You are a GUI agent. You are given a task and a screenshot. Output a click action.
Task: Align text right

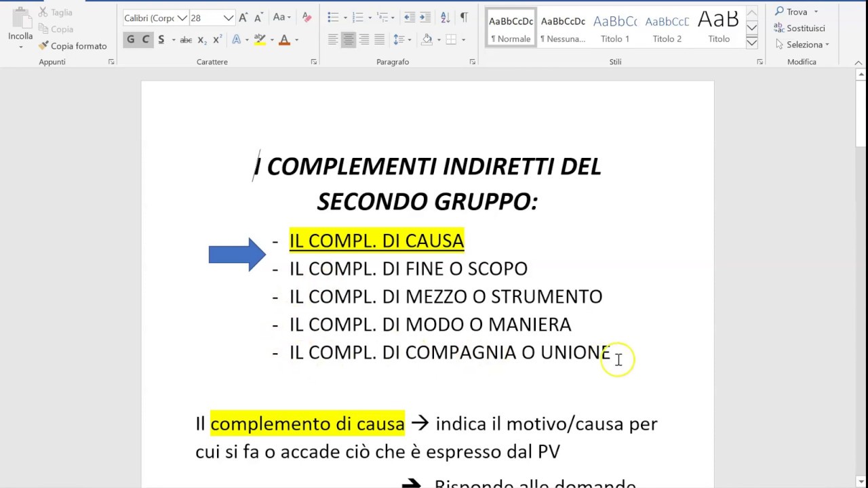tap(364, 40)
